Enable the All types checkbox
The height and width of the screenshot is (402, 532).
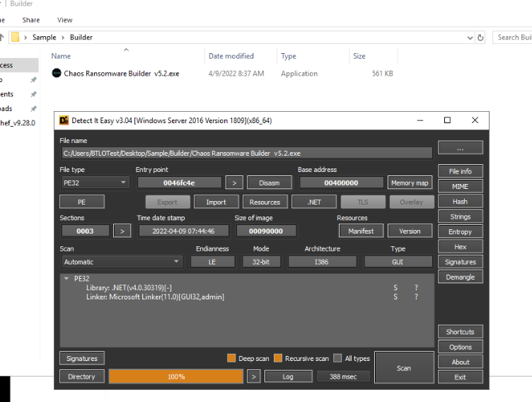(x=337, y=358)
